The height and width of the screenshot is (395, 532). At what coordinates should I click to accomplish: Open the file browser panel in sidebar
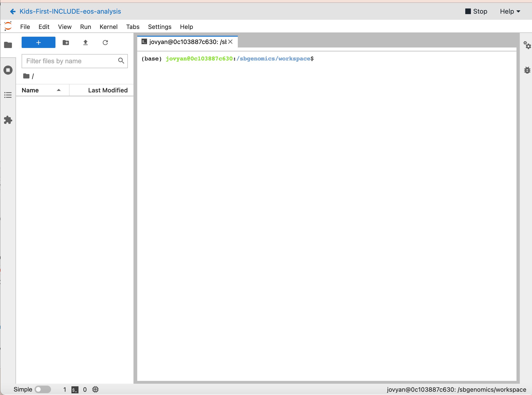[8, 45]
